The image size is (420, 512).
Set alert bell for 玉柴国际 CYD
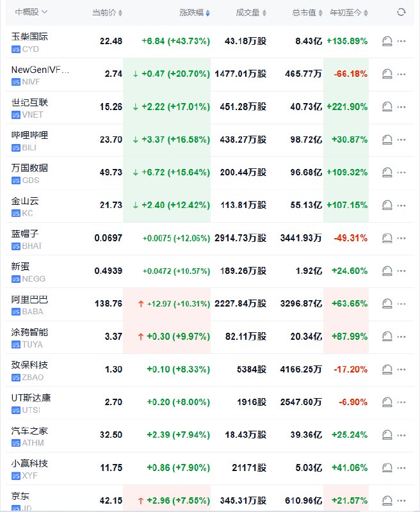(x=387, y=41)
